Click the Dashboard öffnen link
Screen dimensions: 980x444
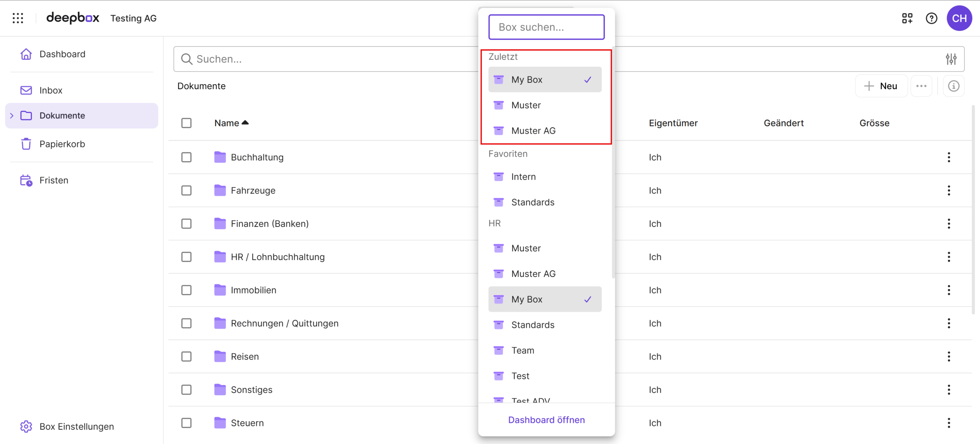(546, 420)
